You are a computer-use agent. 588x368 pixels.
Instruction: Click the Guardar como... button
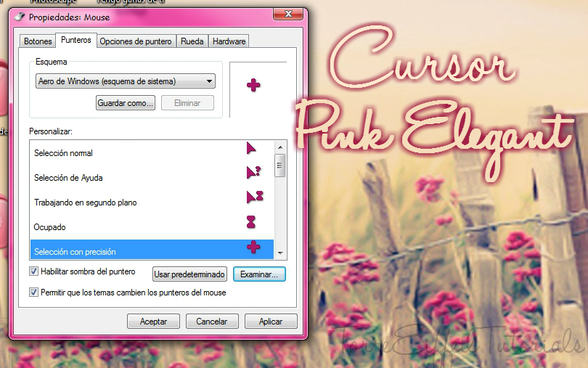(x=126, y=103)
